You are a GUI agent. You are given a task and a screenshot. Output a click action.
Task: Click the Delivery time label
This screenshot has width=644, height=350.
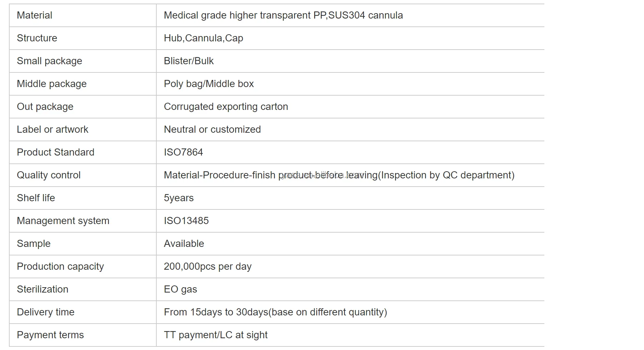tap(46, 312)
